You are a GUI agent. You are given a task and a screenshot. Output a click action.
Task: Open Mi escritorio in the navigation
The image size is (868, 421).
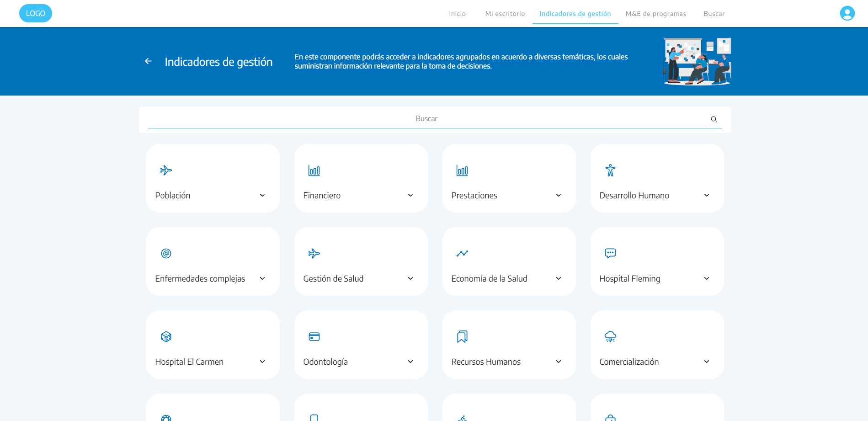[x=505, y=14]
